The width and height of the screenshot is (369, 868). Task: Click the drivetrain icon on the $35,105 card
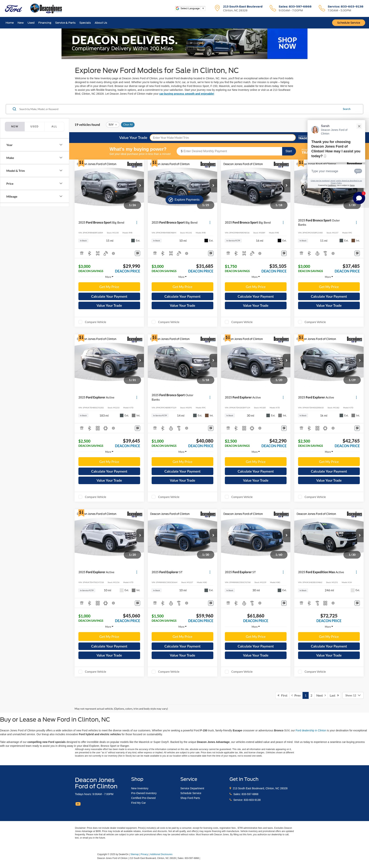[x=244, y=253]
